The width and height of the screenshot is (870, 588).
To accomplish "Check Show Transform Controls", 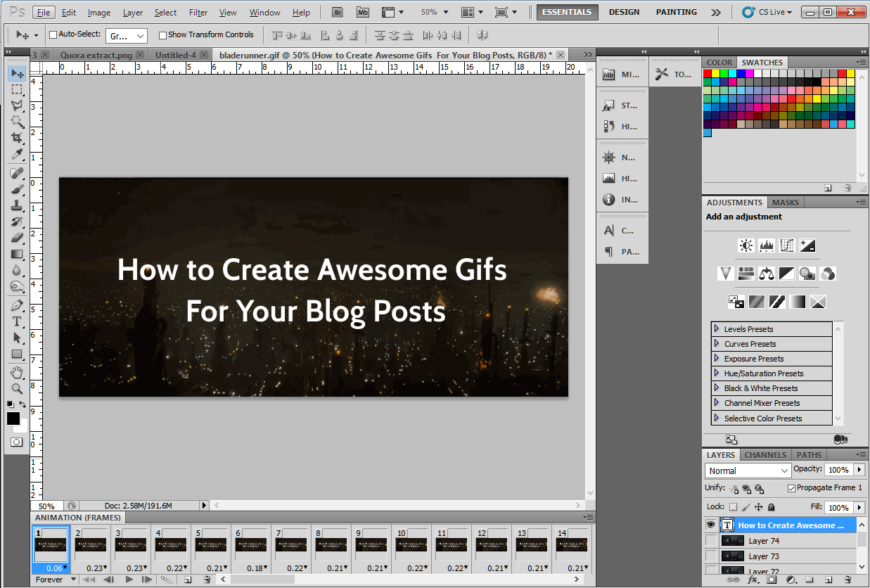I will pyautogui.click(x=163, y=34).
